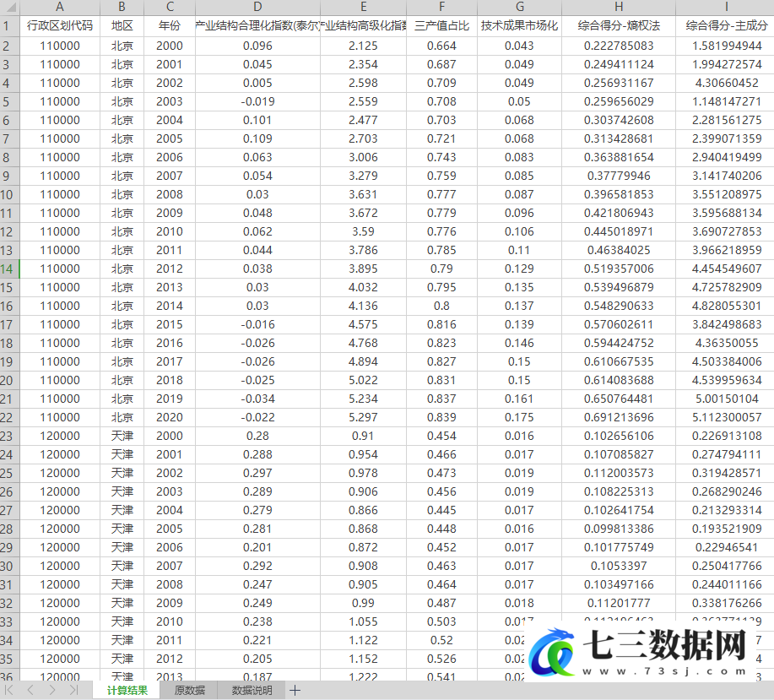This screenshot has width=774, height=700.
Task: Click header cell 综合得分-熵权法
Action: point(619,25)
